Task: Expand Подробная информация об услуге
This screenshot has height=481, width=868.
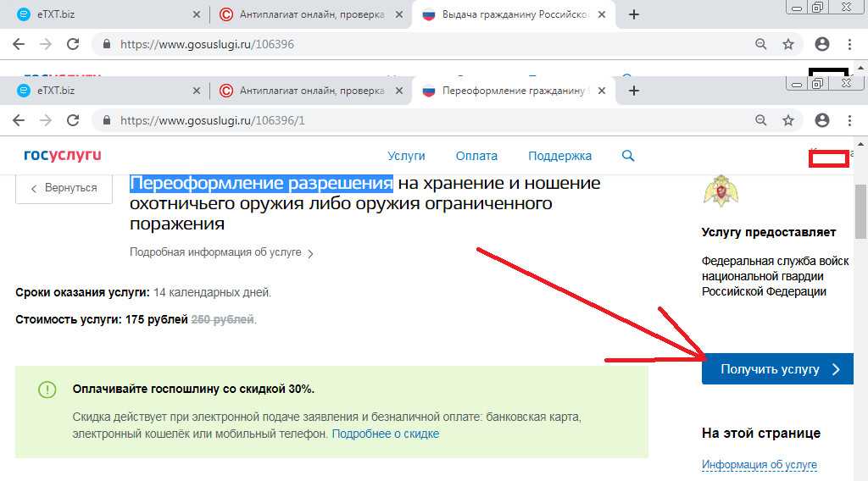Action: pyautogui.click(x=221, y=252)
